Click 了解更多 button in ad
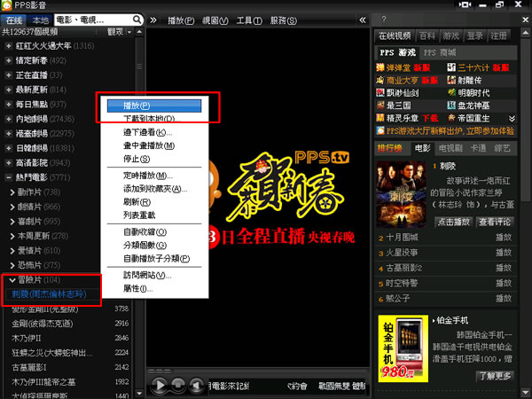Viewport: 532px width, 399px height. click(495, 376)
